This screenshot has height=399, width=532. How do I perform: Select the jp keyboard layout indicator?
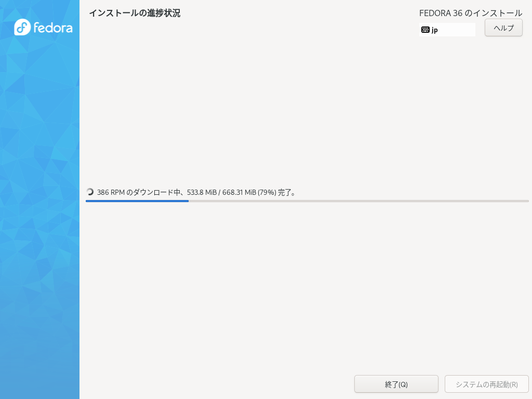pyautogui.click(x=447, y=30)
